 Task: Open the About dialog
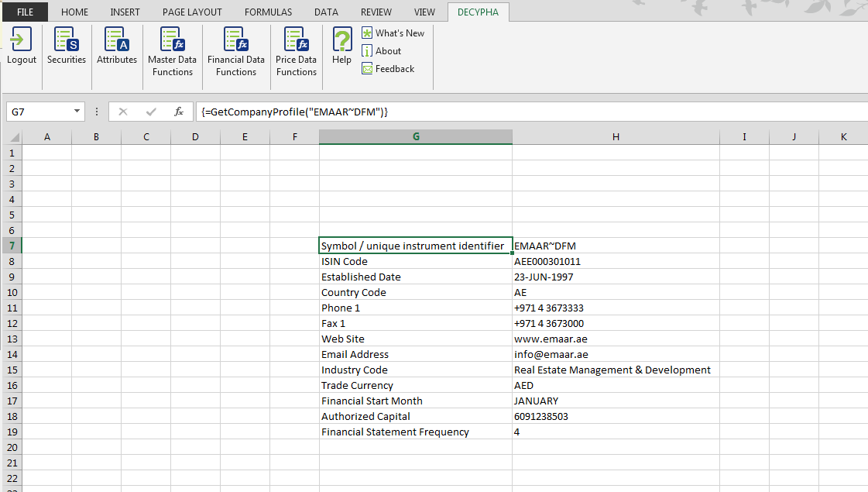(x=382, y=51)
